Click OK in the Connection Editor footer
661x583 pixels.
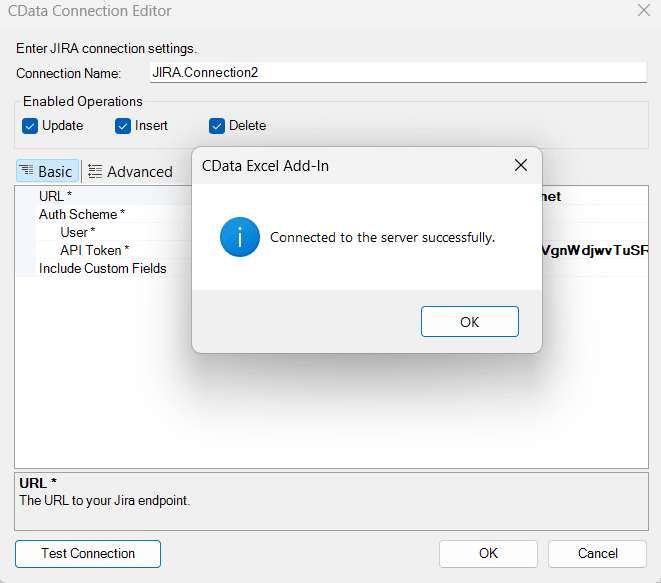(x=488, y=553)
